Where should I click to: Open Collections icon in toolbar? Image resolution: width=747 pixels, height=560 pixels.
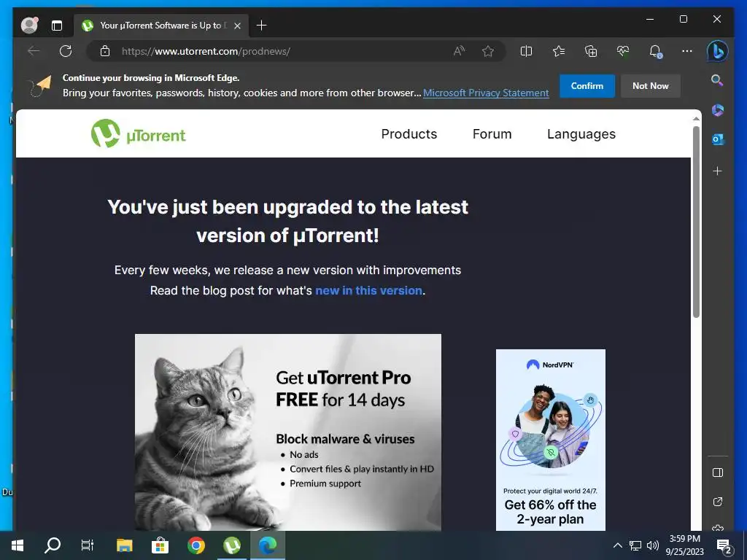pos(591,51)
